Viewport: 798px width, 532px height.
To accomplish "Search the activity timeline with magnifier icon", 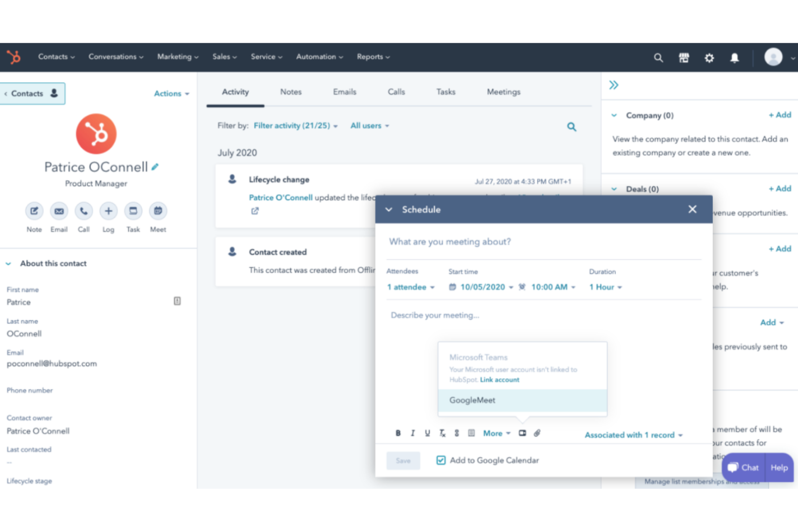I will [572, 127].
